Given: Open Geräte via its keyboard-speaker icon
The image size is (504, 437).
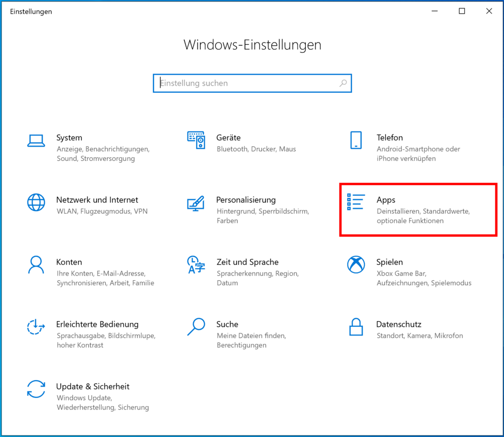Looking at the screenshot, I should (196, 140).
